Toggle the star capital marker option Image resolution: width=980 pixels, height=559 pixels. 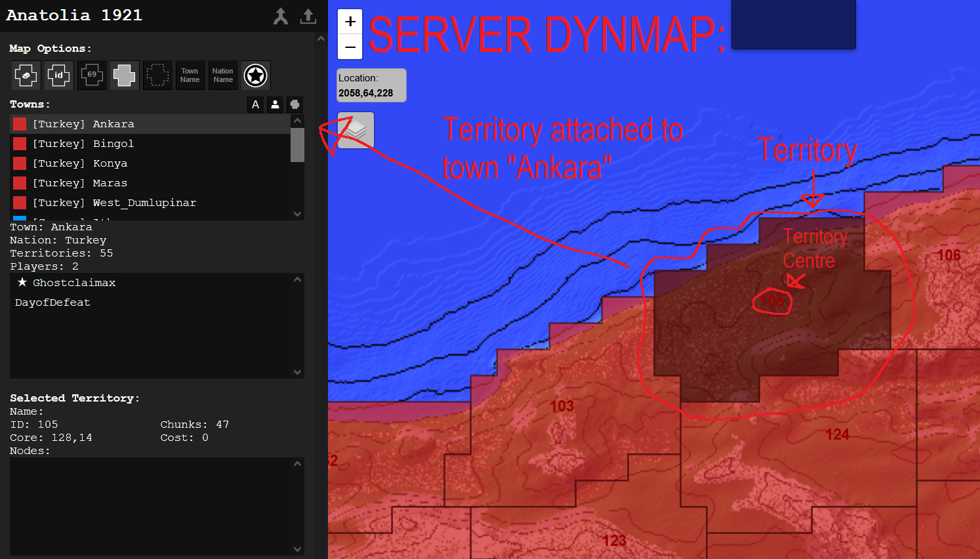(x=256, y=75)
